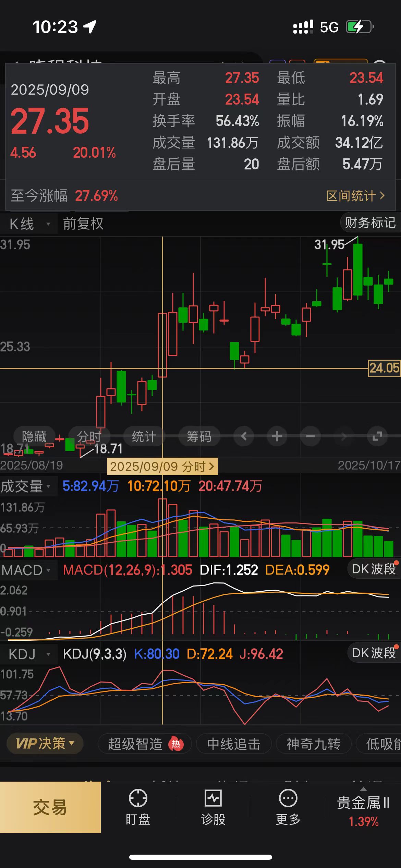Tap the 振幅 16.19% value
Image resolution: width=401 pixels, height=868 pixels.
(x=362, y=121)
